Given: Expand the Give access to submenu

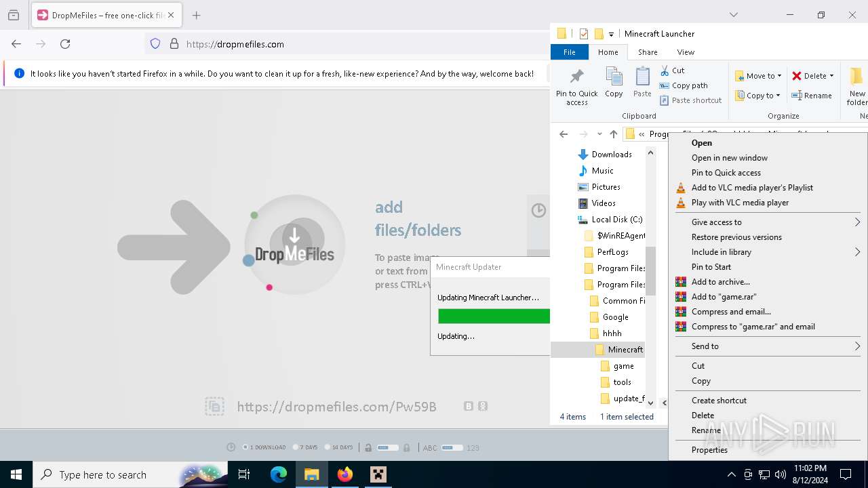Looking at the screenshot, I should (768, 222).
